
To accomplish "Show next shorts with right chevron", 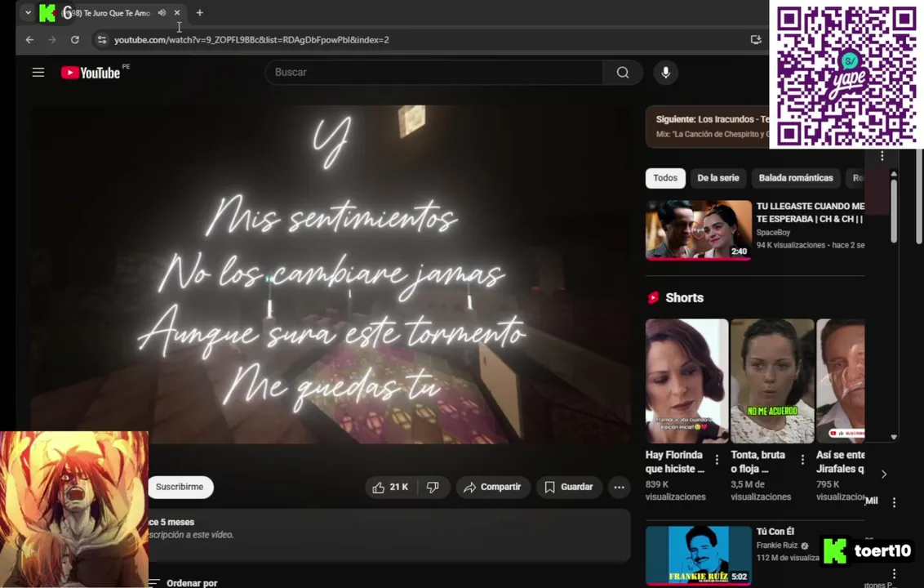I will tap(883, 474).
